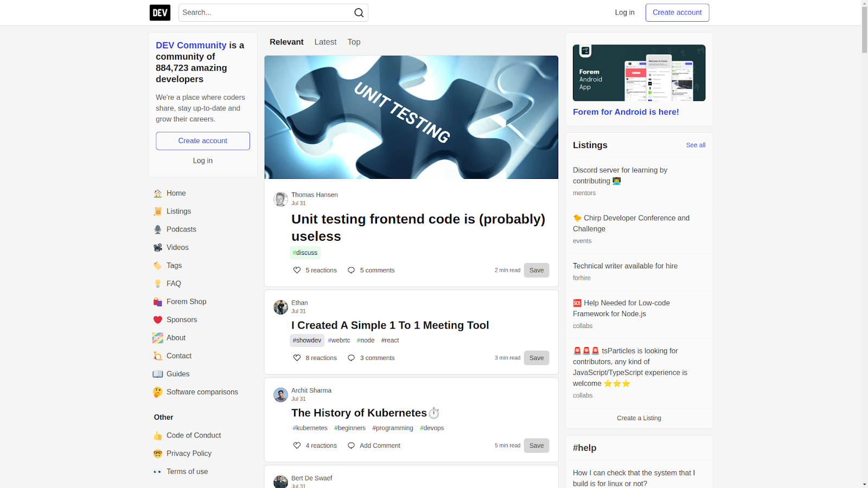Click the Sponsors heart icon
The image size is (868, 488).
pos(157,319)
